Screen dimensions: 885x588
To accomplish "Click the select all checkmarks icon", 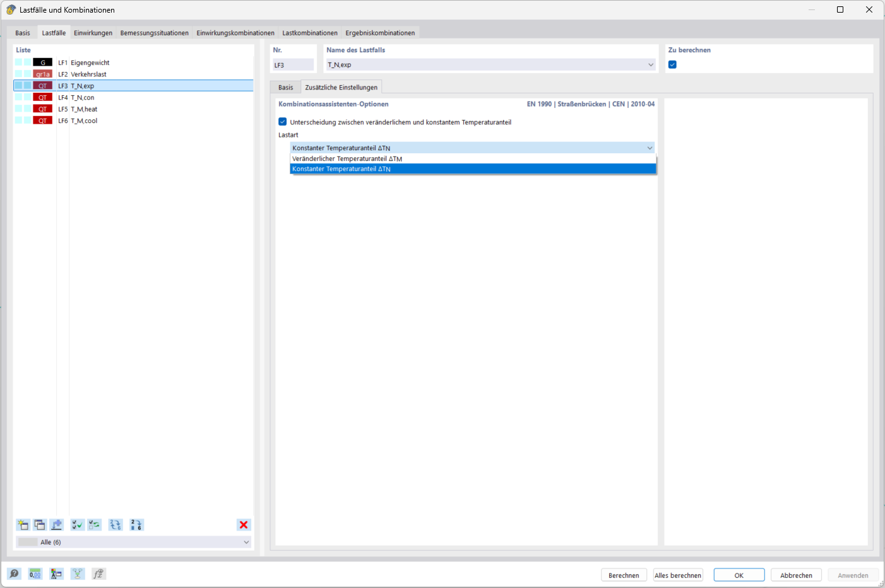I will pos(78,525).
